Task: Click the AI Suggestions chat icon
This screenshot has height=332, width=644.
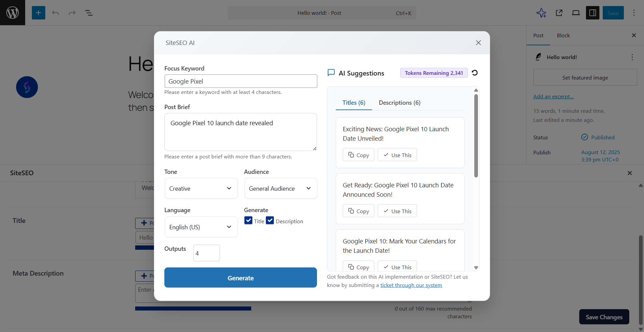Action: [x=331, y=73]
